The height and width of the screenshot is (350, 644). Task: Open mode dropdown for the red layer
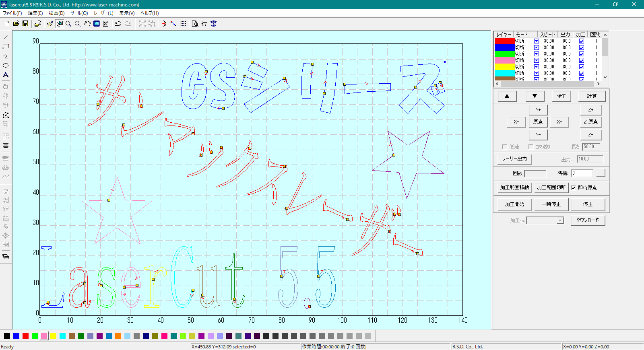tap(537, 41)
